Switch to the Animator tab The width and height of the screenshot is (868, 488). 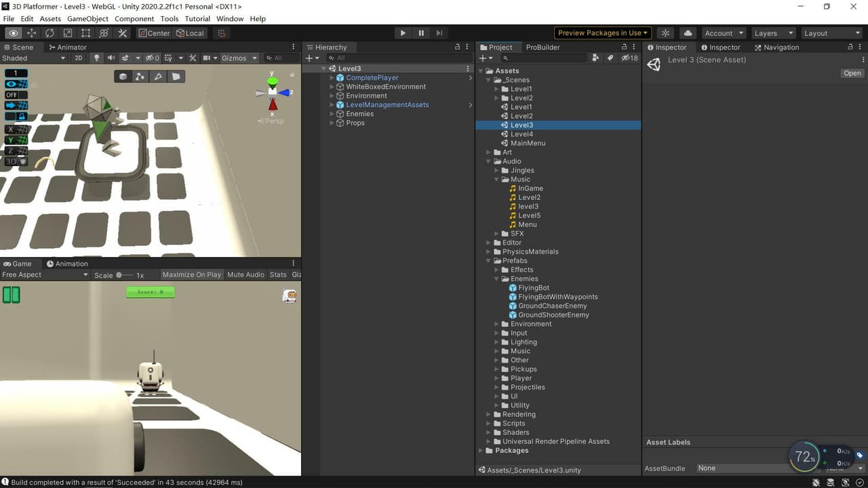67,47
